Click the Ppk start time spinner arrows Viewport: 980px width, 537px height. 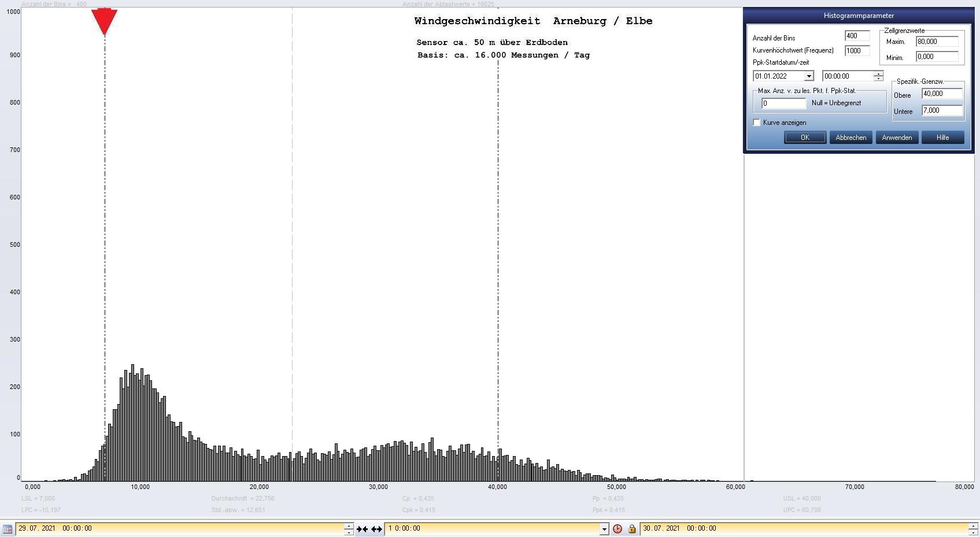(x=878, y=76)
